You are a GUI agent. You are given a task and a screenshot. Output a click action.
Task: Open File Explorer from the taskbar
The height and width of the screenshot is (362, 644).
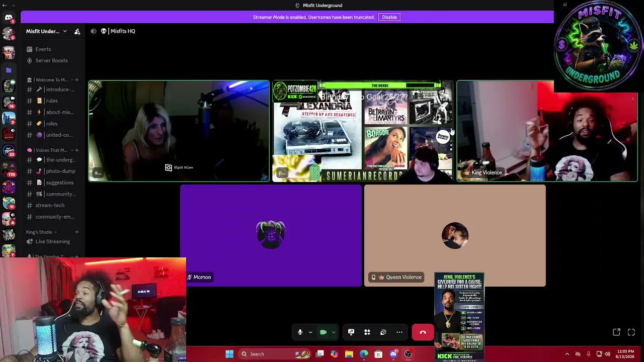349,354
